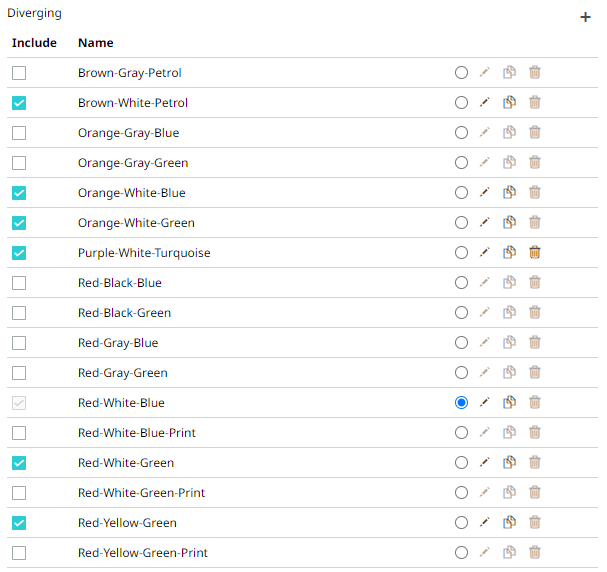Image resolution: width=607 pixels, height=572 pixels.
Task: Click the plus icon to add diverging palette
Action: [585, 17]
